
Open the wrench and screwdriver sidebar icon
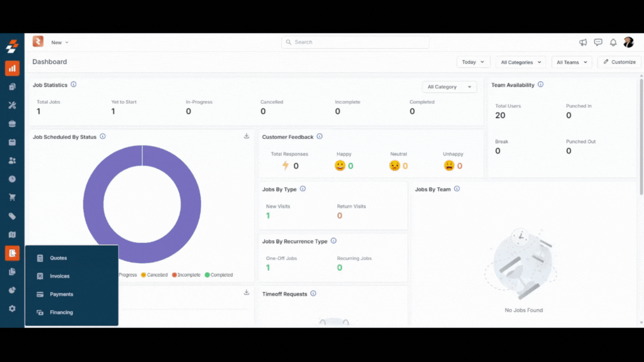tap(12, 105)
